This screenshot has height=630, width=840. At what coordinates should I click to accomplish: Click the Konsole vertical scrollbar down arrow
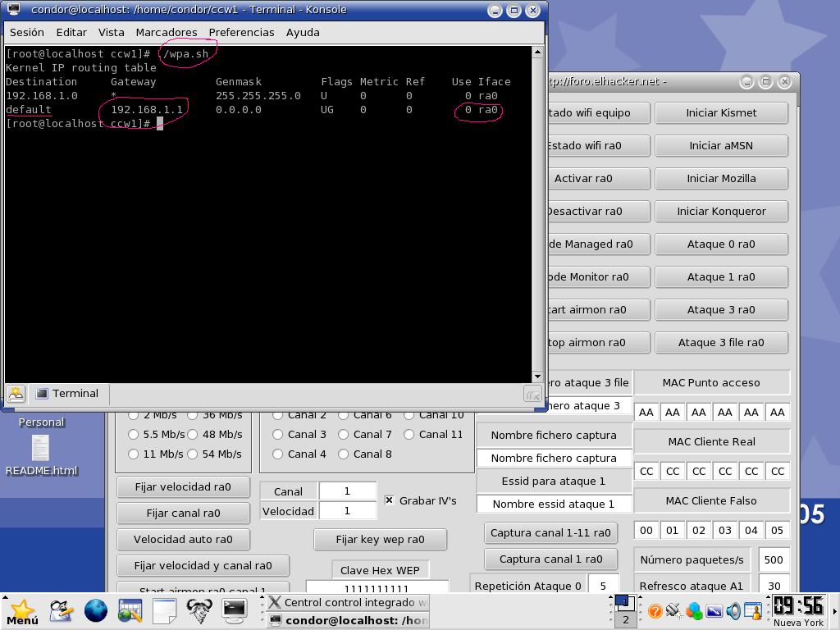tap(538, 377)
